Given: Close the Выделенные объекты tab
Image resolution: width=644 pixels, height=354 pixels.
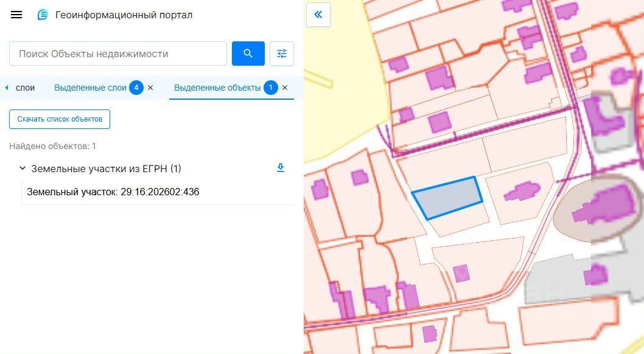Looking at the screenshot, I should point(285,88).
